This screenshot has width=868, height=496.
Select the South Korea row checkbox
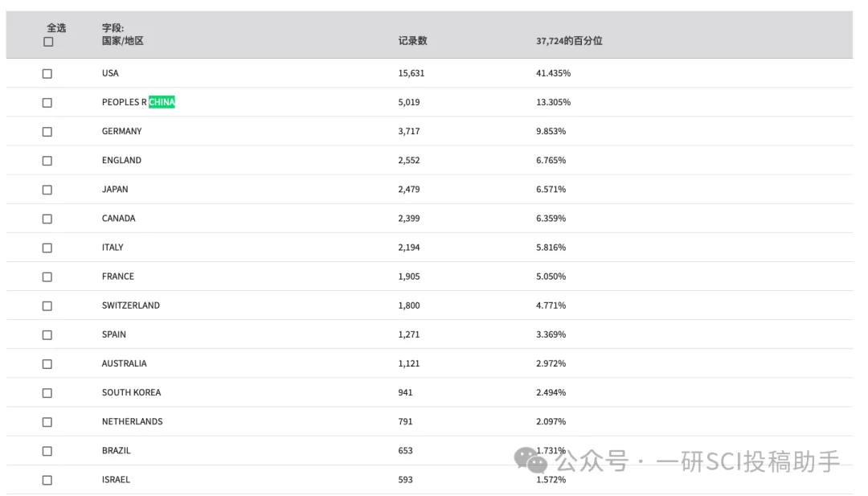click(x=47, y=393)
